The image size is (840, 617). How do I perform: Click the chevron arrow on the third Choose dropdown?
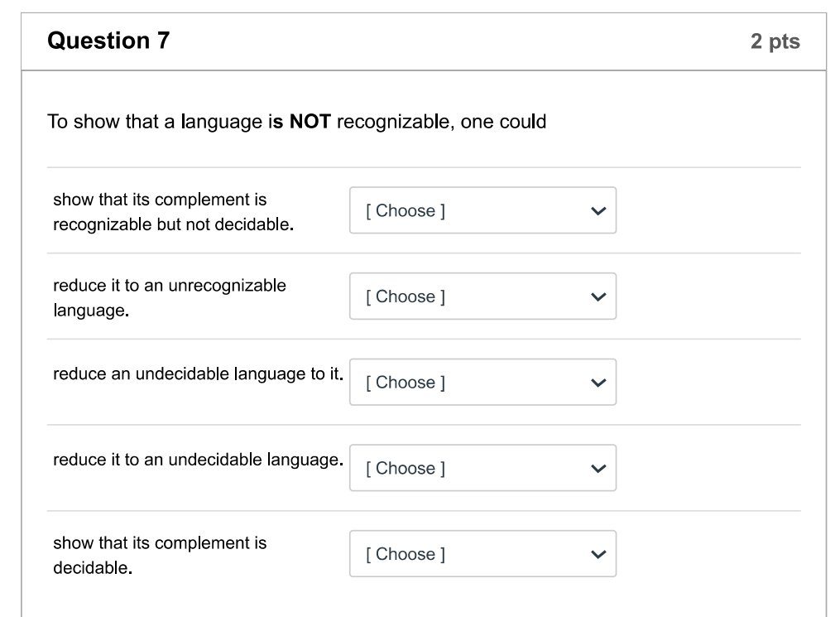598,382
